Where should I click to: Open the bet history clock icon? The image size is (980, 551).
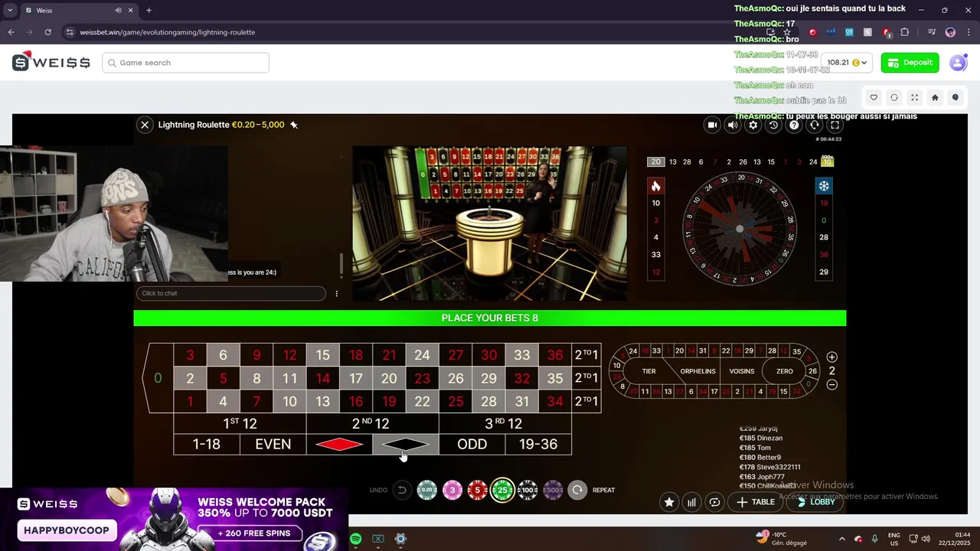(x=773, y=125)
